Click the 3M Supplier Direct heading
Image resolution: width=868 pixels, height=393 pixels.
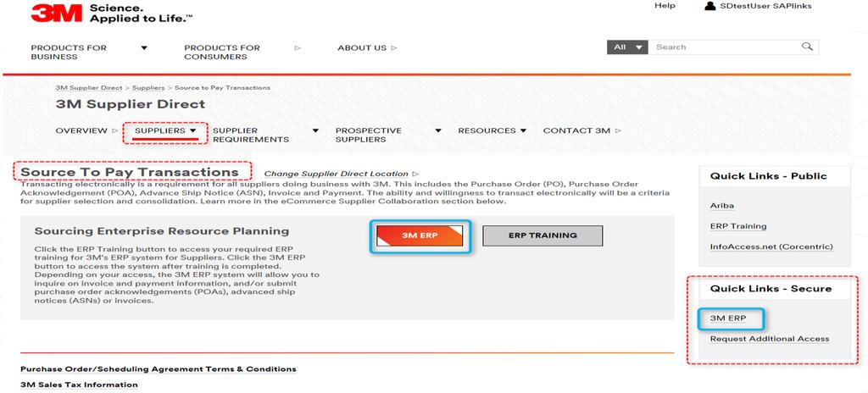pyautogui.click(x=130, y=104)
